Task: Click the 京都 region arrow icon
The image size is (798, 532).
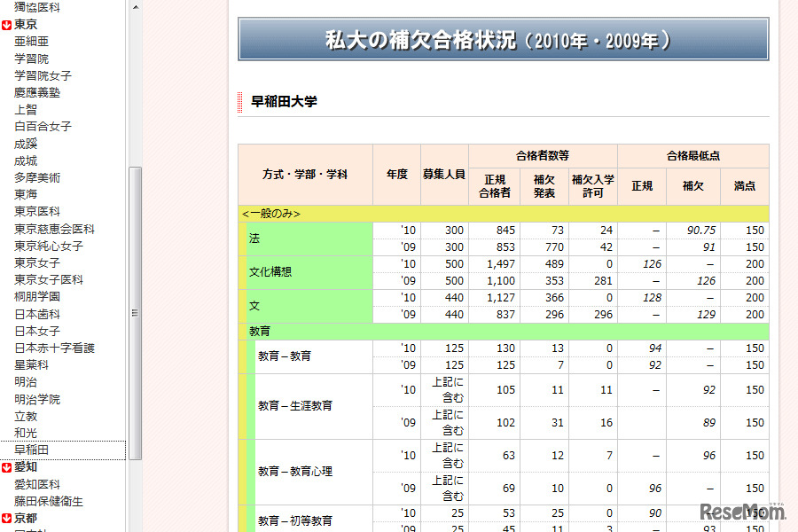Action: tap(6, 519)
